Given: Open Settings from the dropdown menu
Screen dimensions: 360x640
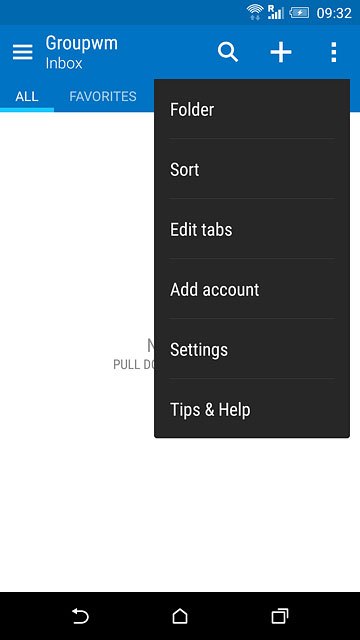Looking at the screenshot, I should tap(252, 349).
